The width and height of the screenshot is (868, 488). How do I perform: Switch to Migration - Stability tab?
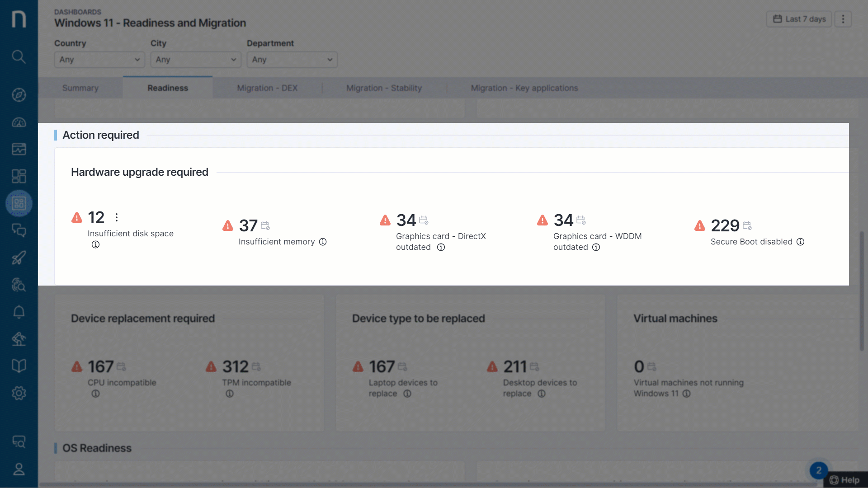point(384,88)
